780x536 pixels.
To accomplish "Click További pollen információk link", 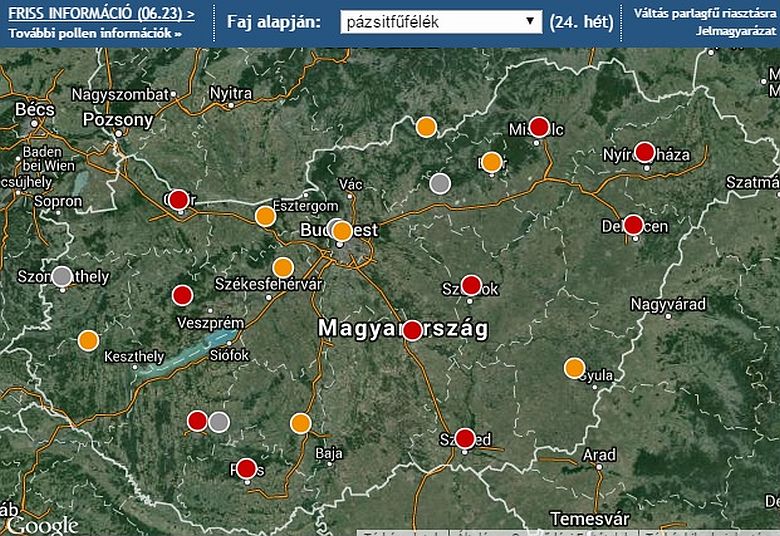I will coord(95,33).
